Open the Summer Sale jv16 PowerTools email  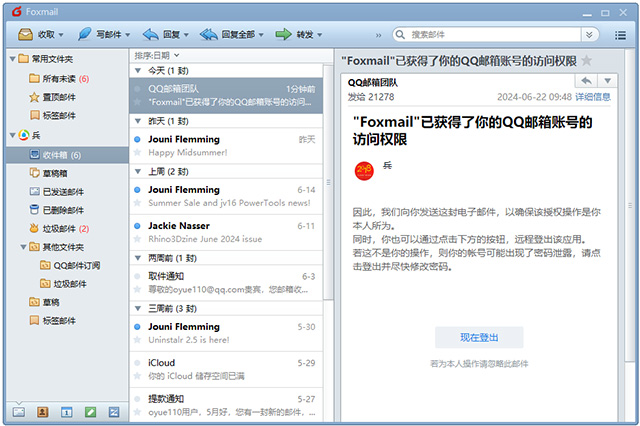[x=226, y=197]
